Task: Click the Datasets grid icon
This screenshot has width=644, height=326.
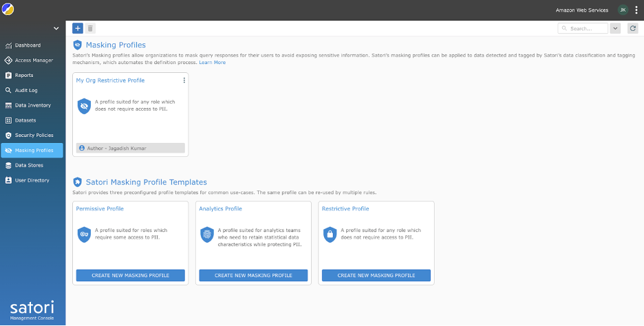Action: 8,120
